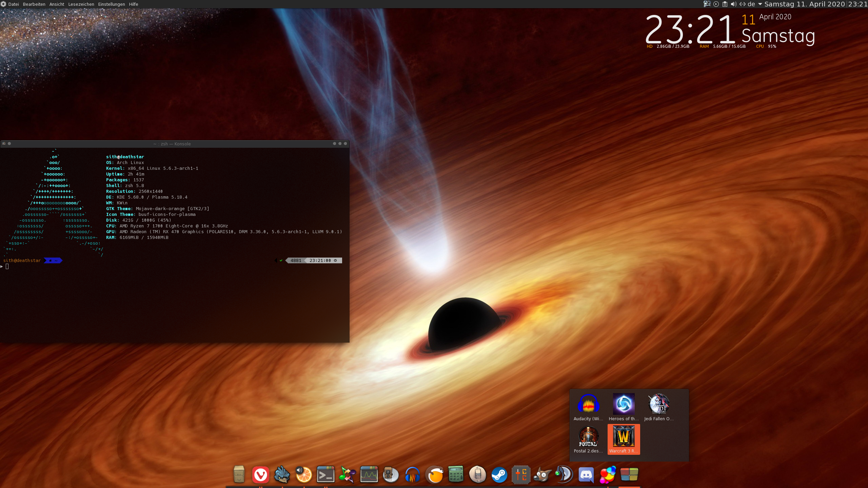Open the clipboard tray icon

[x=725, y=4]
